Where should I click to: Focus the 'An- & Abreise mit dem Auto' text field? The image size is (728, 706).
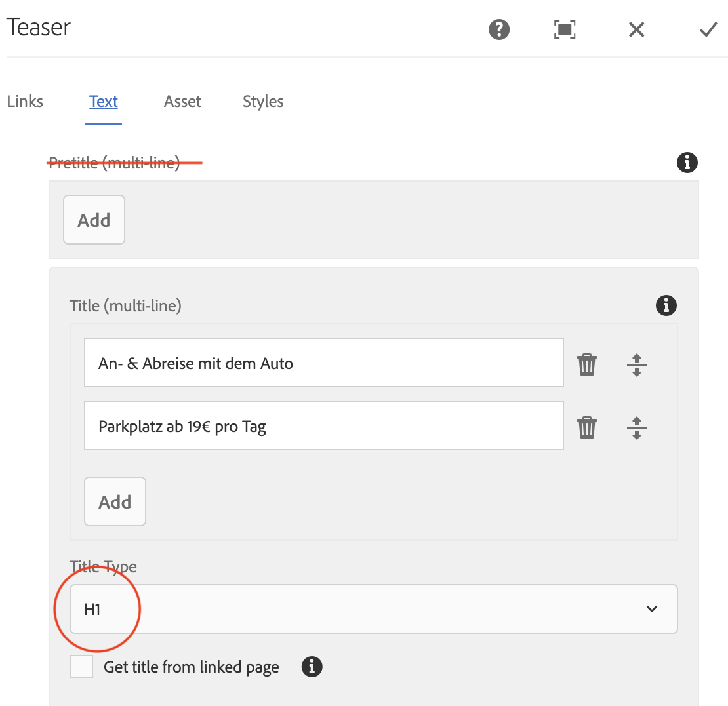click(x=323, y=363)
